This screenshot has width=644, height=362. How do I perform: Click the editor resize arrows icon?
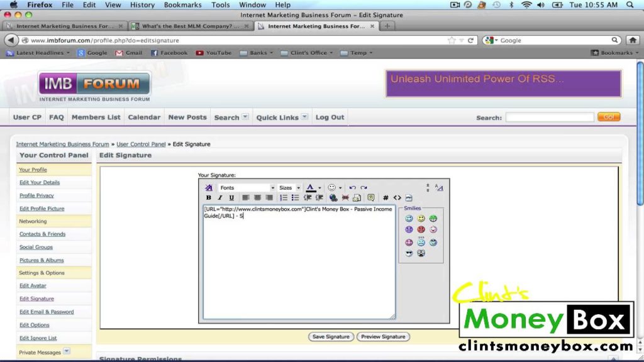click(x=428, y=187)
